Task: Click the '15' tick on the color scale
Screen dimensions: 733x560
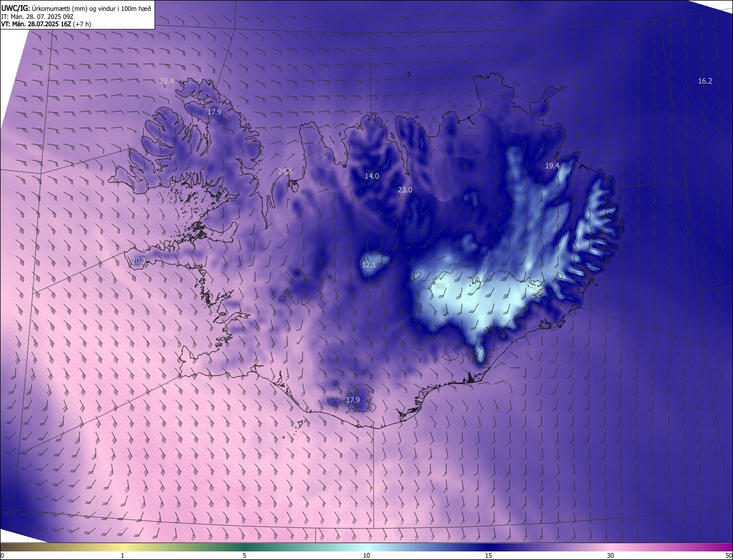Action: (488, 555)
